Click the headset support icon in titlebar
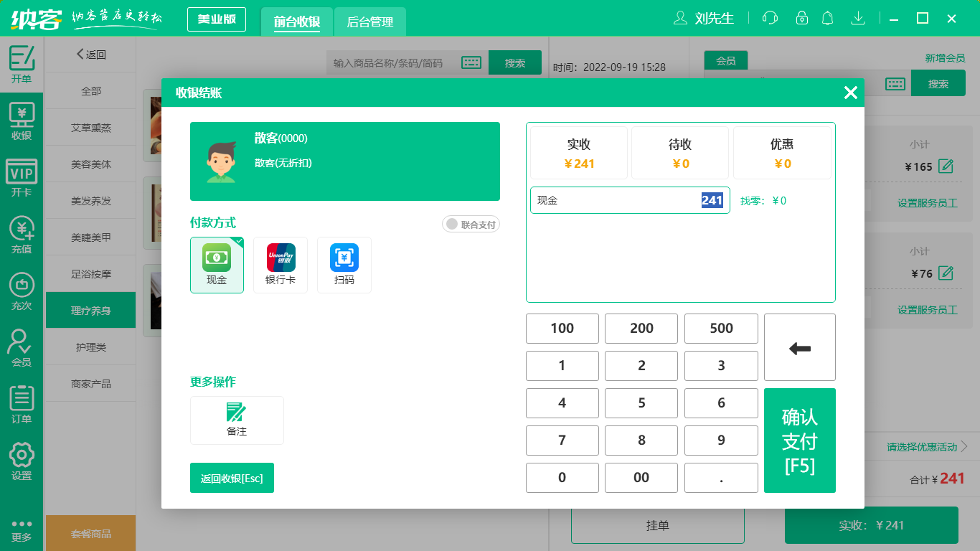Viewport: 980px width, 551px height. pyautogui.click(x=770, y=18)
